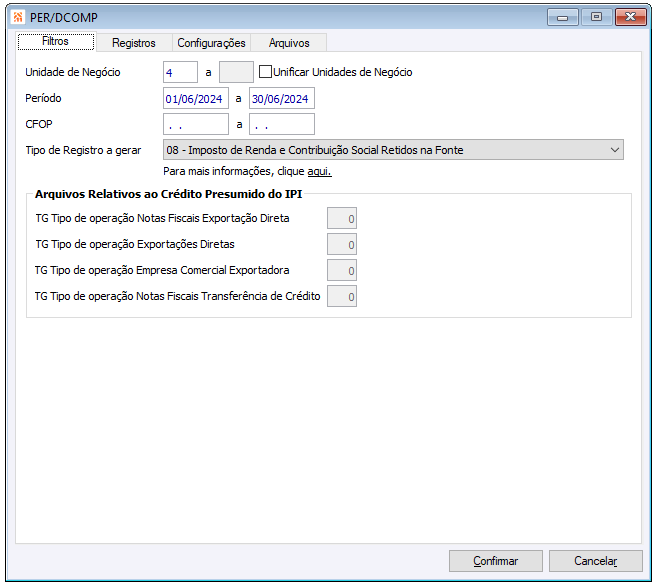Viewport: 656px width, 584px height.
Task: Click the CFOP starting value field
Action: click(x=196, y=124)
